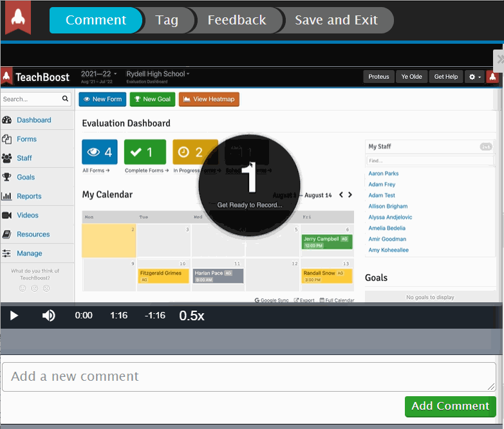Click the Manage sliders icon
The image size is (504, 429).
pos(6,253)
